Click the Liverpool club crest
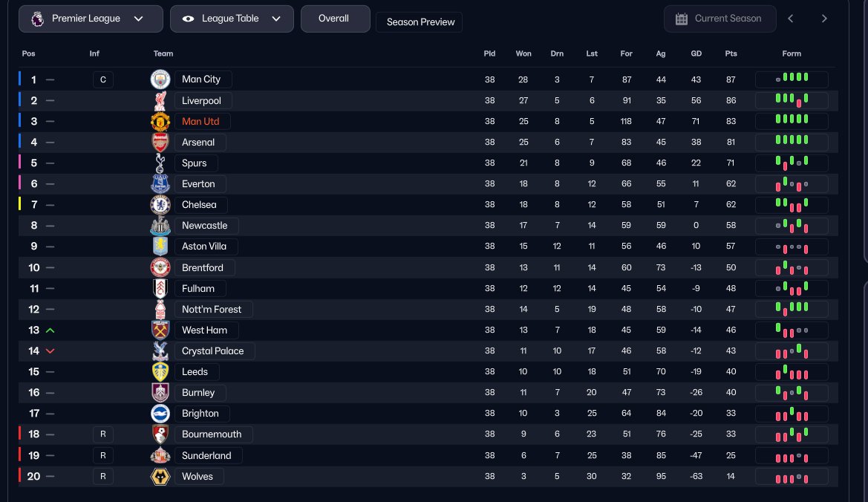 pyautogui.click(x=160, y=100)
